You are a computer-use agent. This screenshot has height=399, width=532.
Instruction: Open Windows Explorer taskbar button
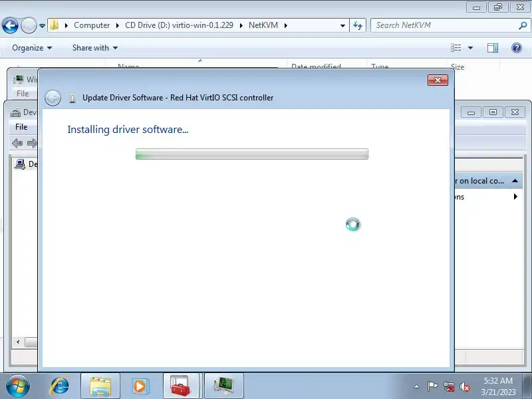click(x=100, y=386)
